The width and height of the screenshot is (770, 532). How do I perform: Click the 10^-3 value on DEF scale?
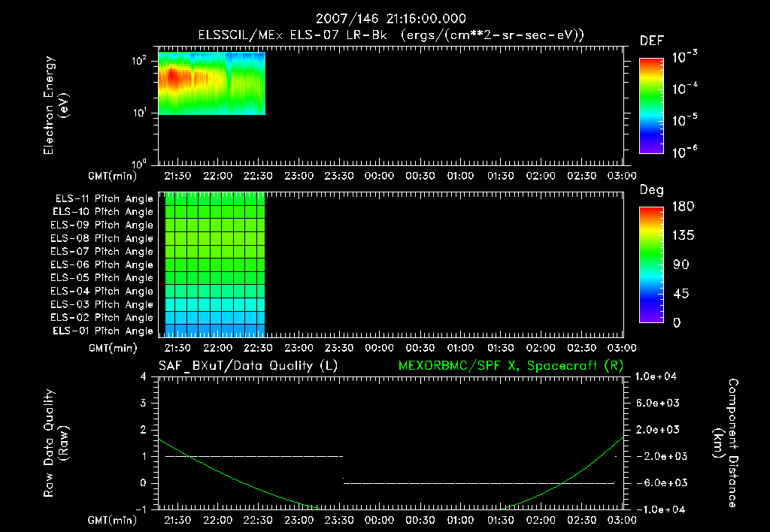click(x=685, y=57)
